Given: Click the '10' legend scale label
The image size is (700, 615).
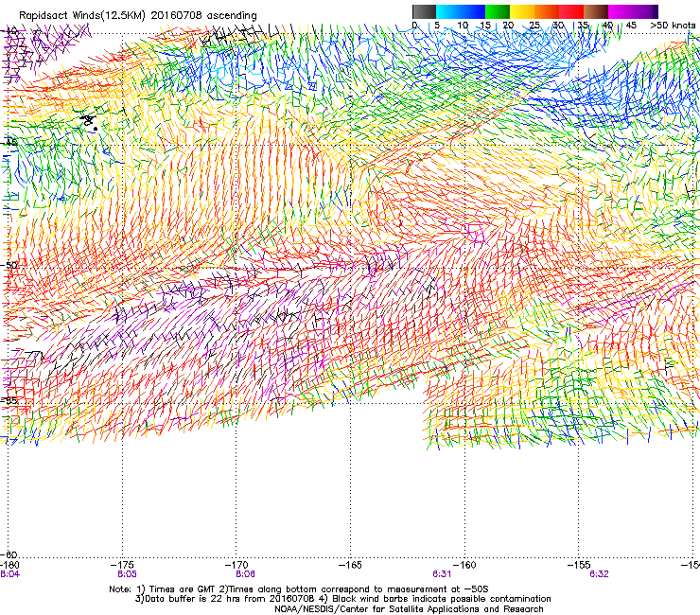Looking at the screenshot, I should (x=463, y=26).
